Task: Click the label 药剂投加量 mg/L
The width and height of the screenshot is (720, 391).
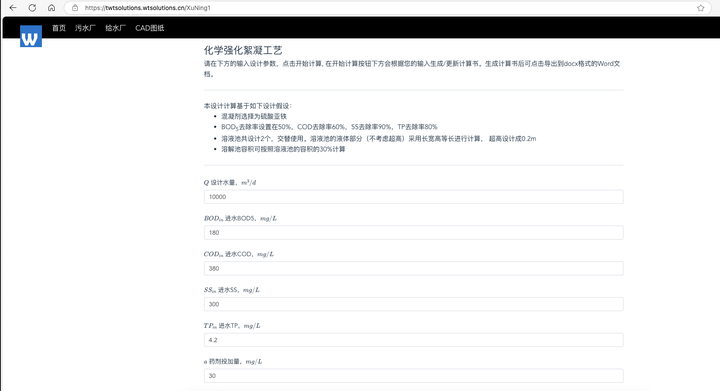Action: (x=233, y=362)
